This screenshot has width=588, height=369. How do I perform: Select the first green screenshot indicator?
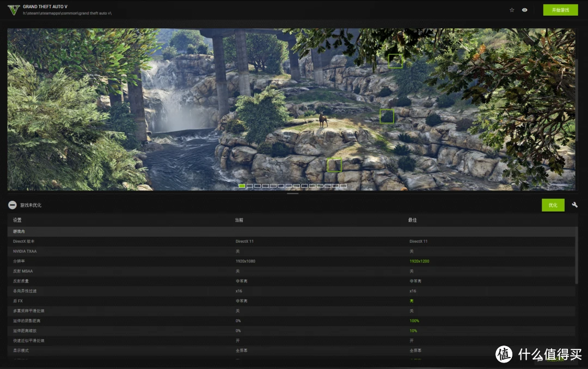click(242, 186)
